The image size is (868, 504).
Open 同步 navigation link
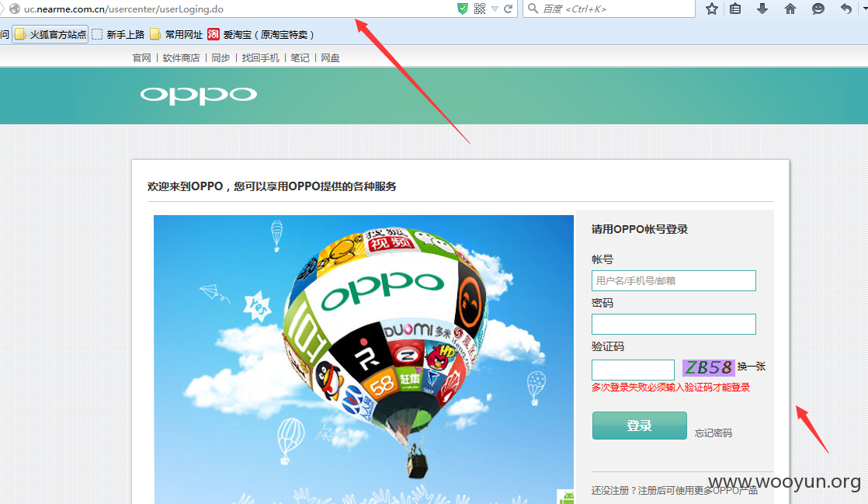[220, 57]
